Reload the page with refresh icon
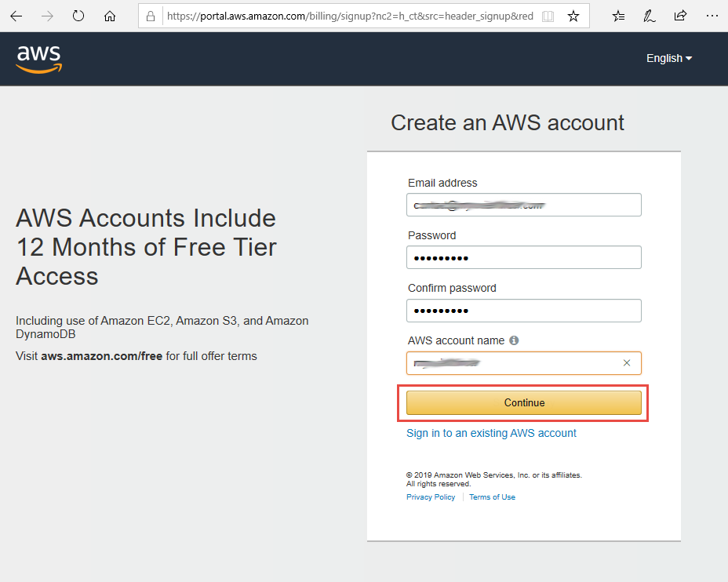 coord(78,16)
